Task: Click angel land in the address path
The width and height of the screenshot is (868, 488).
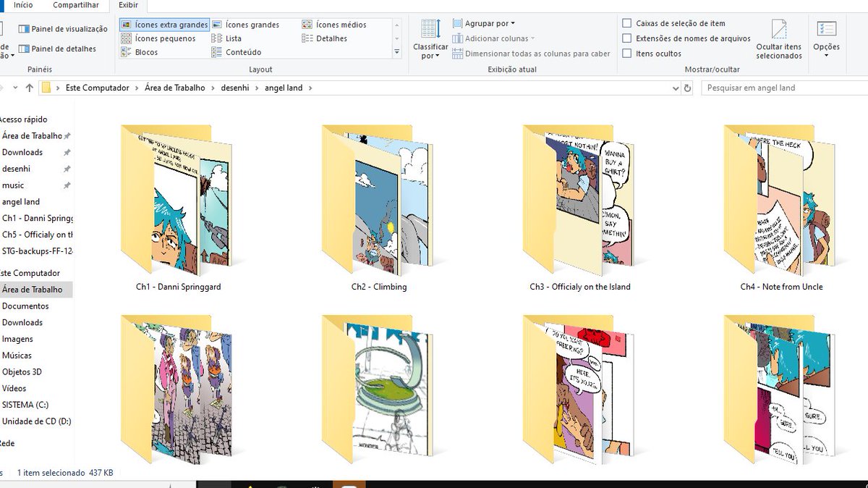Action: (x=284, y=88)
